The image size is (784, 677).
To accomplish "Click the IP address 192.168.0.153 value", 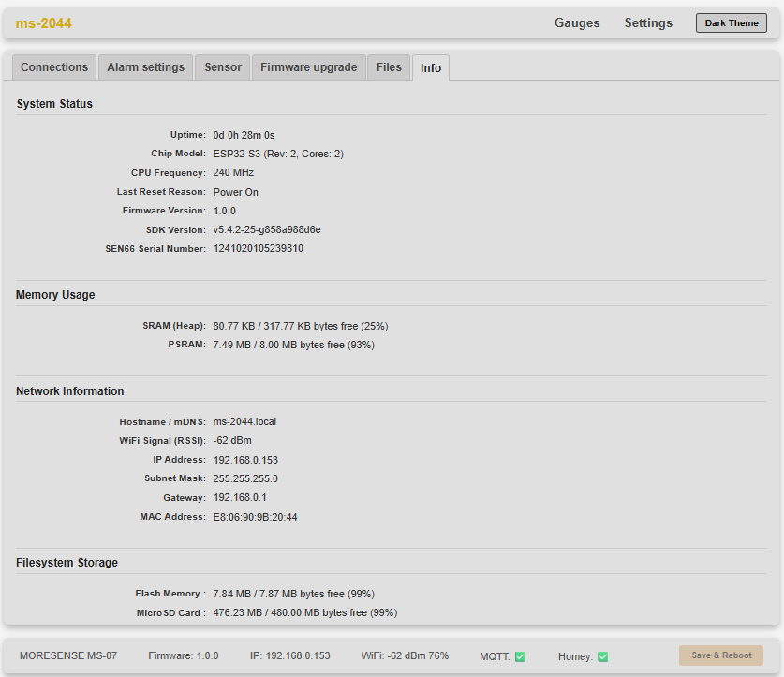I will click(x=245, y=460).
